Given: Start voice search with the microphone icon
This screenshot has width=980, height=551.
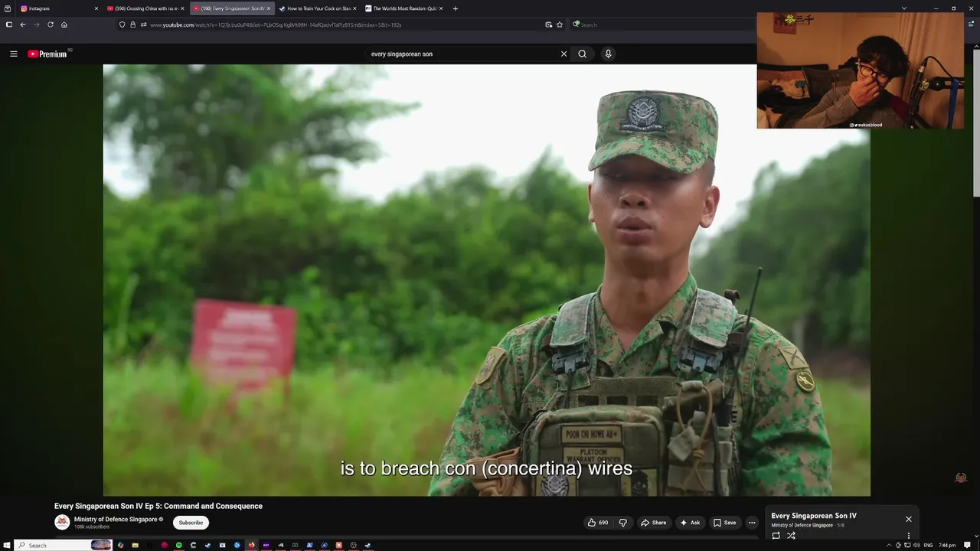Looking at the screenshot, I should (x=608, y=54).
